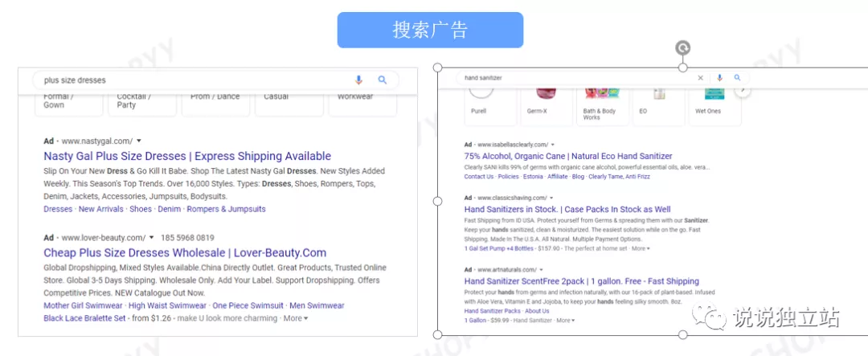
Task: Click the Clearly Tame, Anti Frizz sitelink
Action: (x=619, y=177)
